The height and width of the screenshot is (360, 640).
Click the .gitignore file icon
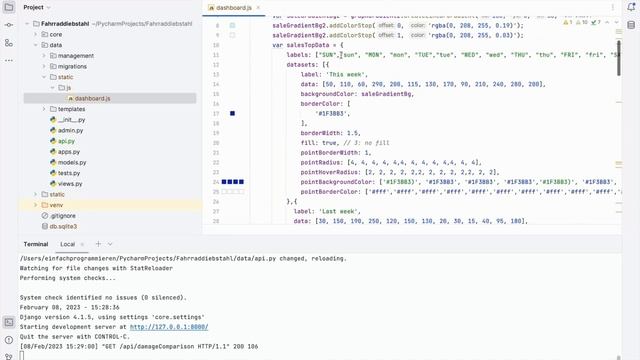45,216
